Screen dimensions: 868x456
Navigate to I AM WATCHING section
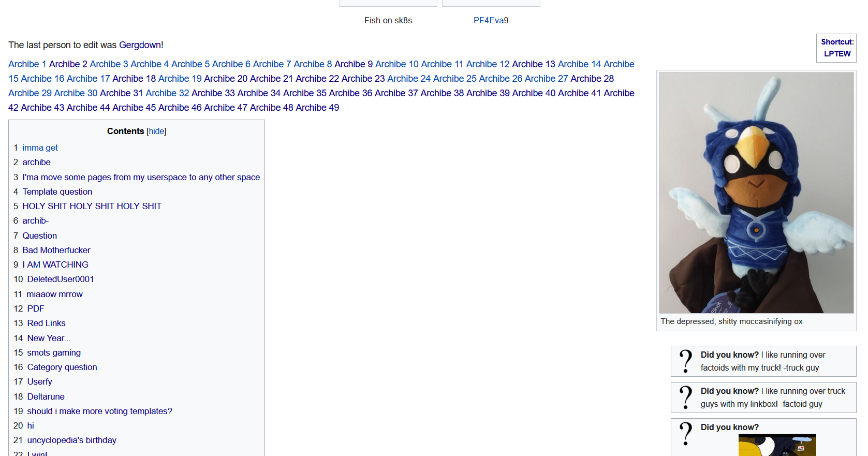point(55,264)
